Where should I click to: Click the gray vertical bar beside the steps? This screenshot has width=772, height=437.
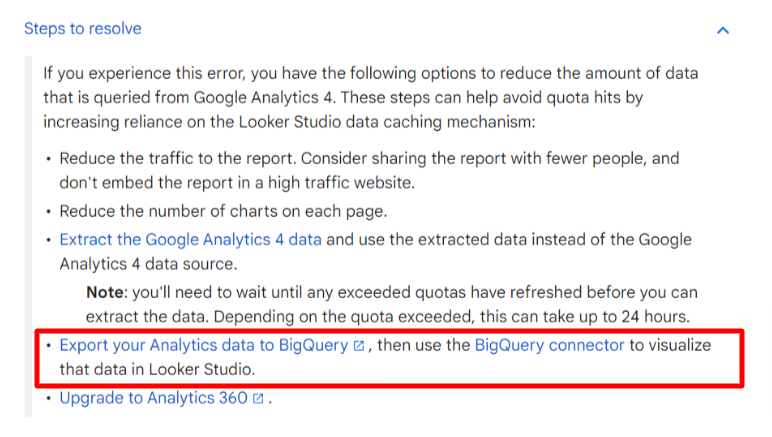pyautogui.click(x=28, y=236)
